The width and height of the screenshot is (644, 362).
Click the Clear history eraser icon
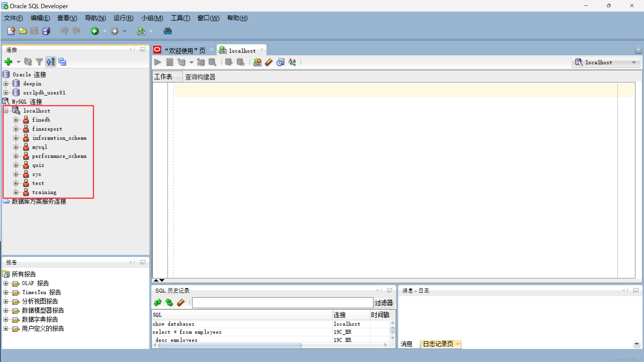[181, 303]
